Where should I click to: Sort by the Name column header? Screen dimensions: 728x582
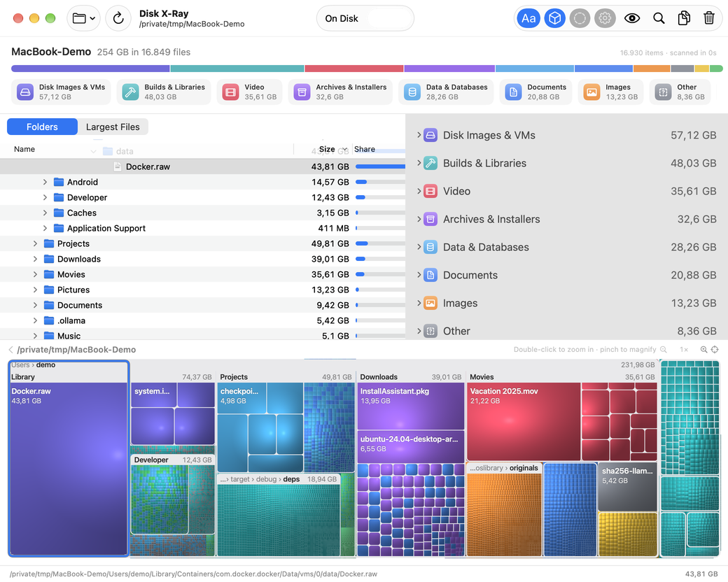pyautogui.click(x=24, y=149)
